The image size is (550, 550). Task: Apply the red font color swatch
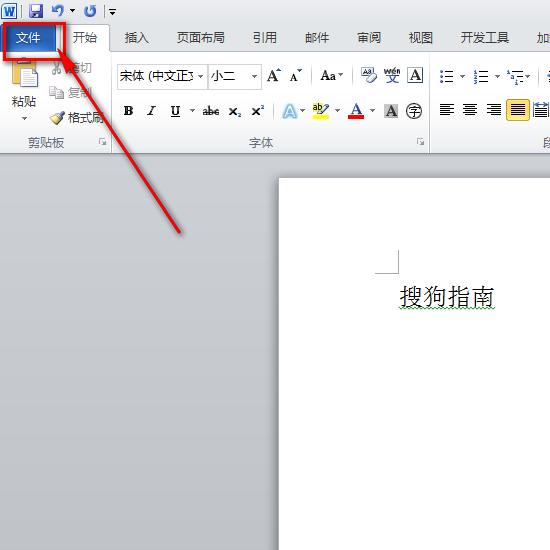tap(356, 111)
